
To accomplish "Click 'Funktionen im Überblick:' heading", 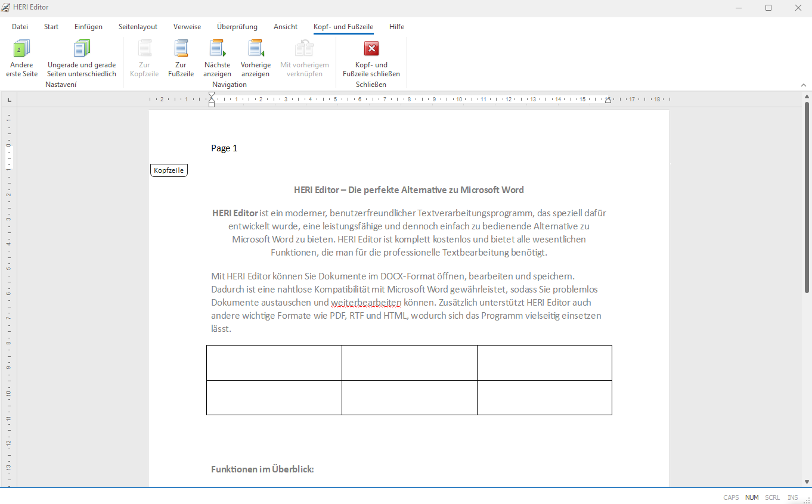I will [262, 469].
